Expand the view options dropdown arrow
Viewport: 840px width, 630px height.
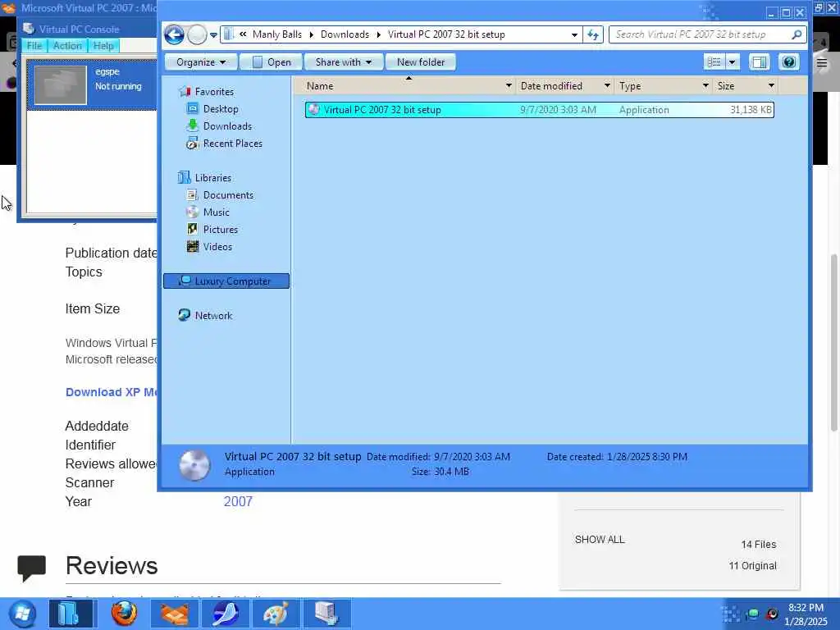pyautogui.click(x=733, y=62)
